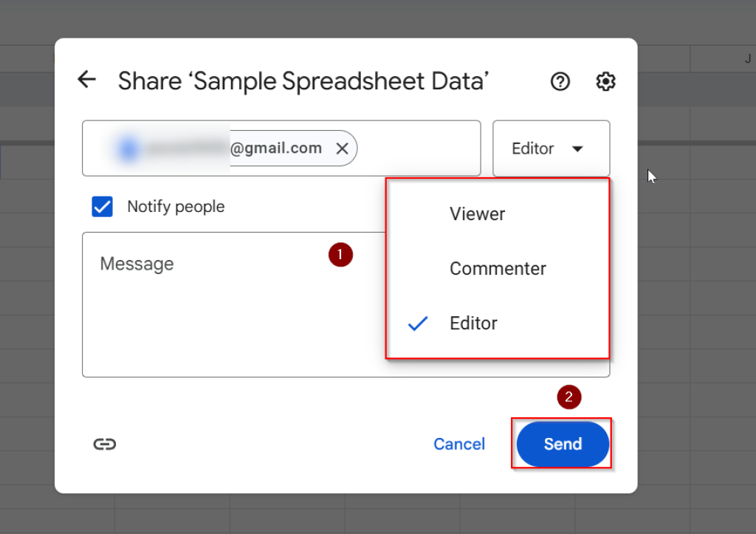Remove the gmail recipient chip with the X
The height and width of the screenshot is (534, 756).
point(342,148)
